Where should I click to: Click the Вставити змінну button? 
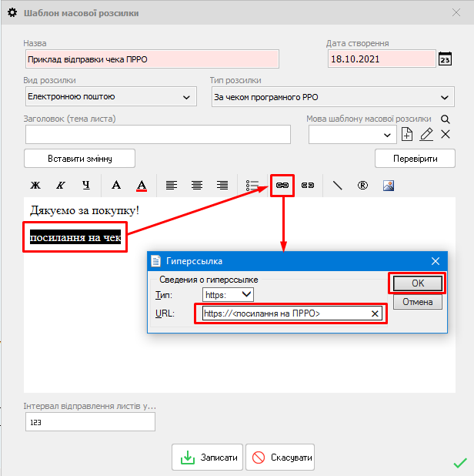click(x=80, y=158)
